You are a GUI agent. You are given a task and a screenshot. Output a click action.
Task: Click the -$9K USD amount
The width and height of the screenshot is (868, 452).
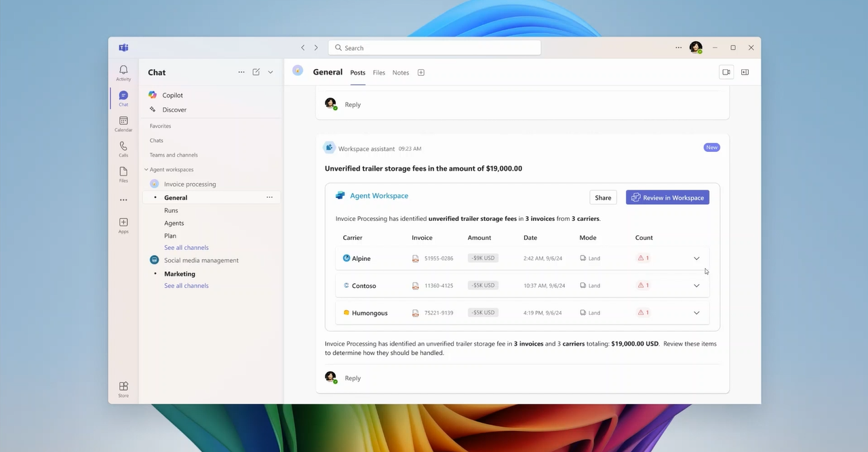483,258
